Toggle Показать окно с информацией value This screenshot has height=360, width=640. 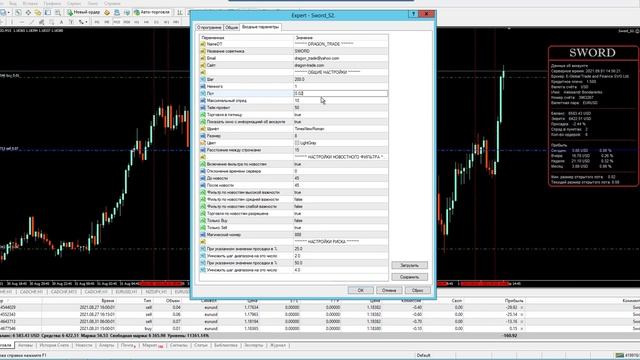pyautogui.click(x=341, y=122)
